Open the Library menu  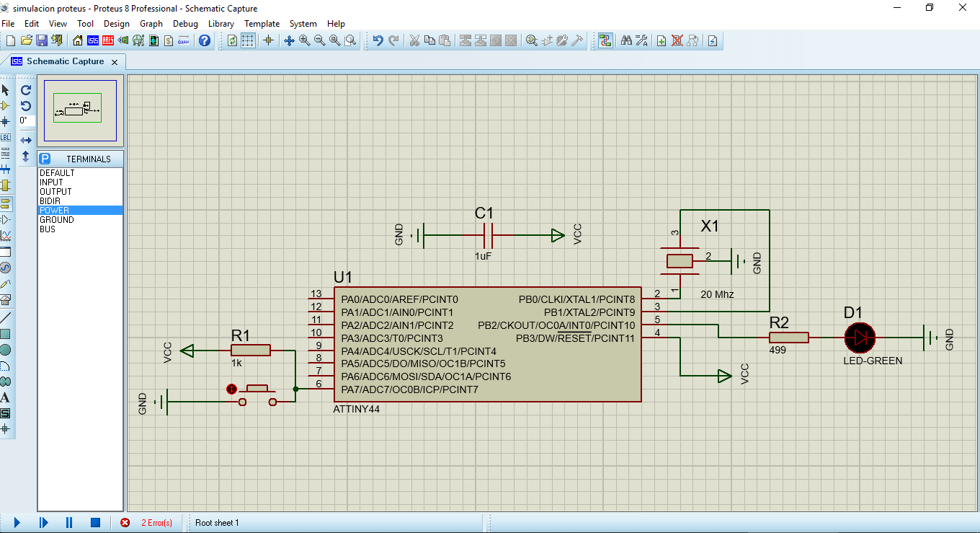point(221,24)
